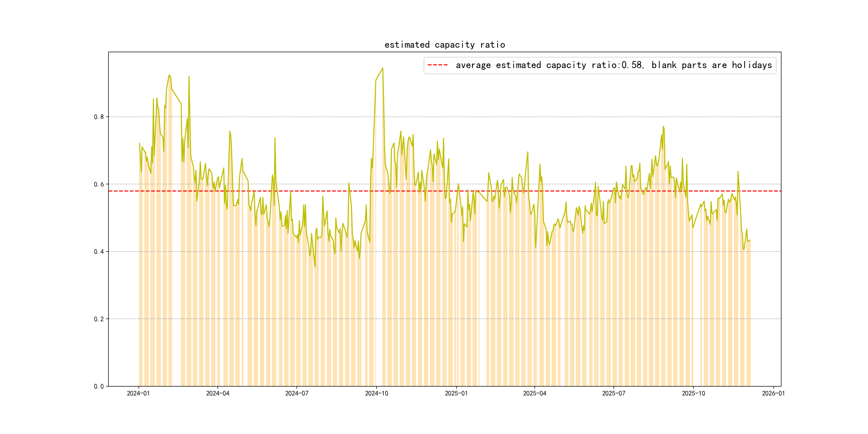Click the 2025-04 x-axis label
Image resolution: width=868 pixels, height=434 pixels.
[x=534, y=394]
